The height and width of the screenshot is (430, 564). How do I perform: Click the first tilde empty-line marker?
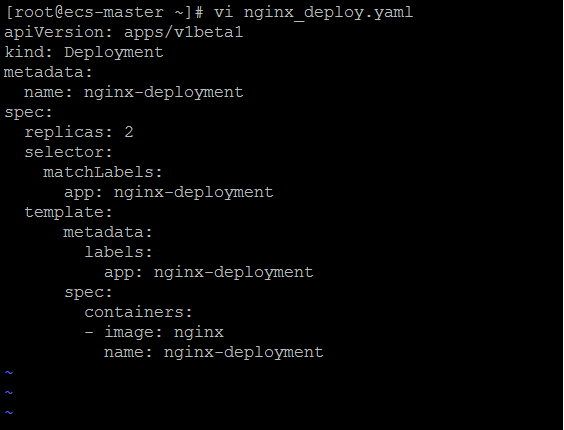point(9,372)
